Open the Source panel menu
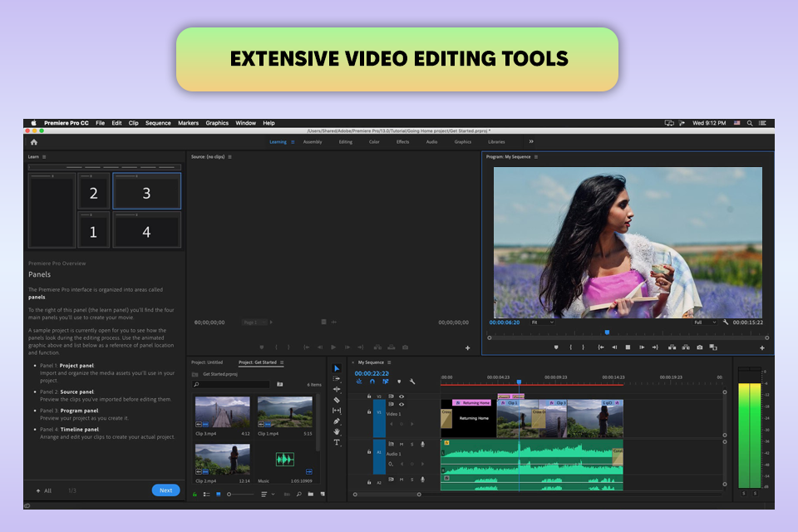Image resolution: width=798 pixels, height=532 pixels. tap(230, 157)
